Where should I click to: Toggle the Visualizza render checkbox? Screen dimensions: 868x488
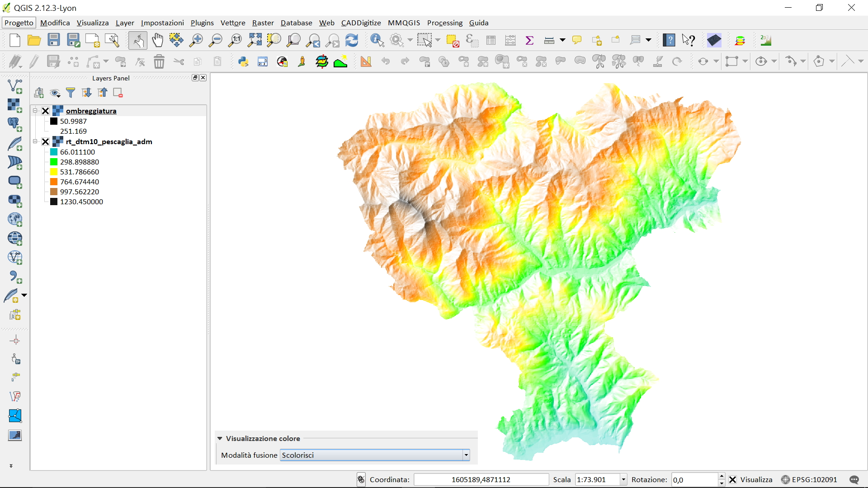(x=733, y=479)
